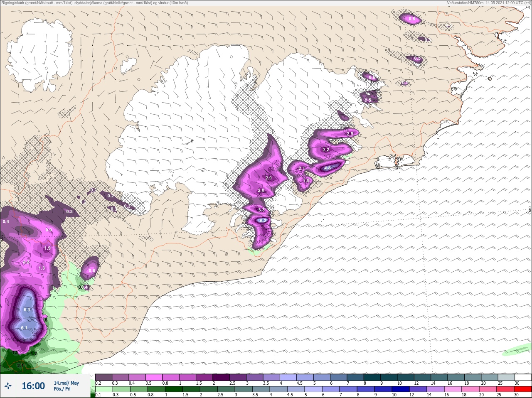This screenshot has height=398, width=532.
Task: Select the lightest green bottom-row legend swatch above 0.1
Action: coord(104,389)
